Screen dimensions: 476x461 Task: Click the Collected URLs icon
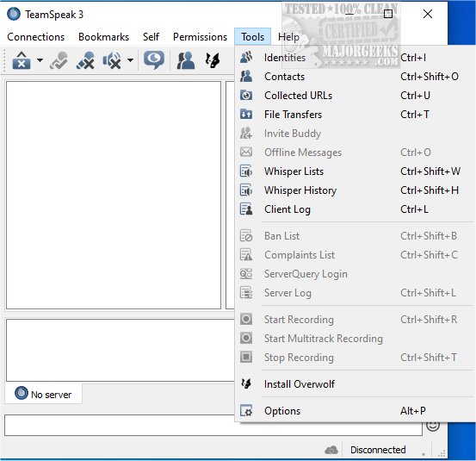coord(246,96)
